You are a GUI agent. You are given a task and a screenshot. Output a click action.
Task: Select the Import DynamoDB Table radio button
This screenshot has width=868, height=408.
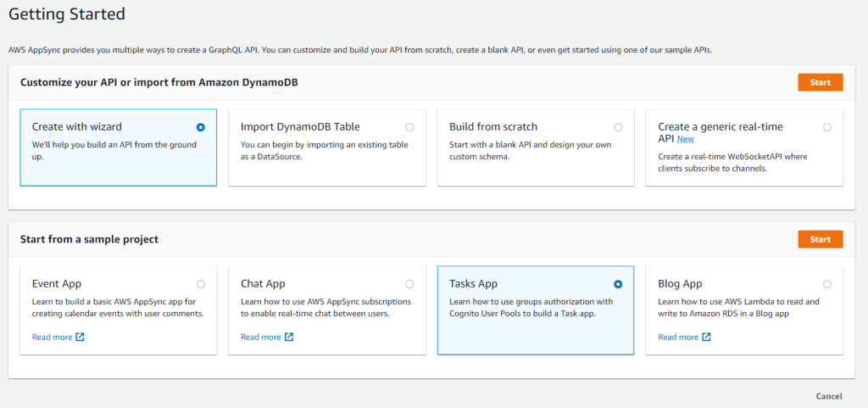click(x=409, y=127)
